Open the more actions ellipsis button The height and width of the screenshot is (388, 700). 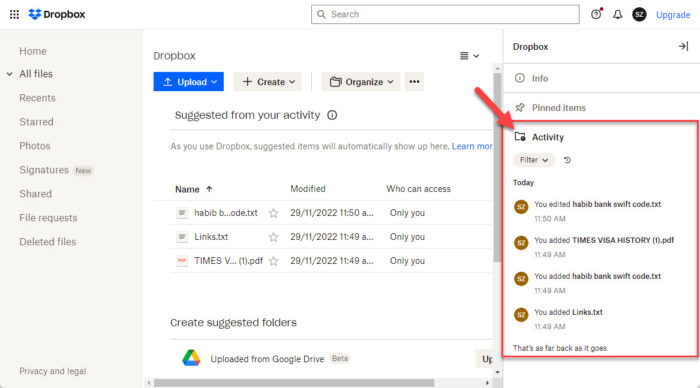(x=414, y=82)
